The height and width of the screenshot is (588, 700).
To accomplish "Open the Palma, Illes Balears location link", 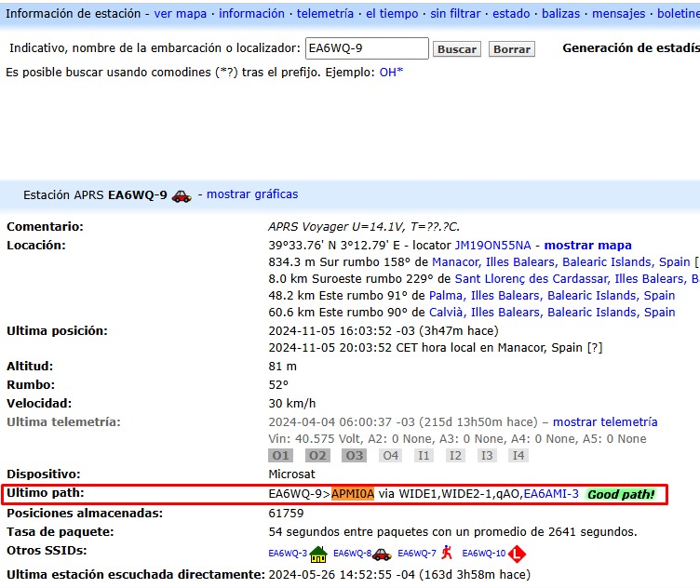I will click(552, 295).
